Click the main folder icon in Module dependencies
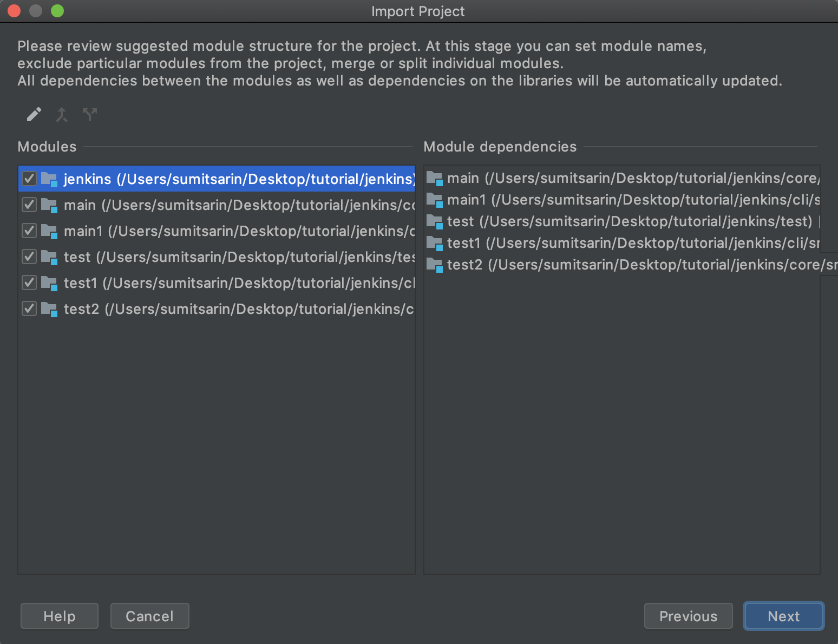The height and width of the screenshot is (644, 838). pos(434,178)
